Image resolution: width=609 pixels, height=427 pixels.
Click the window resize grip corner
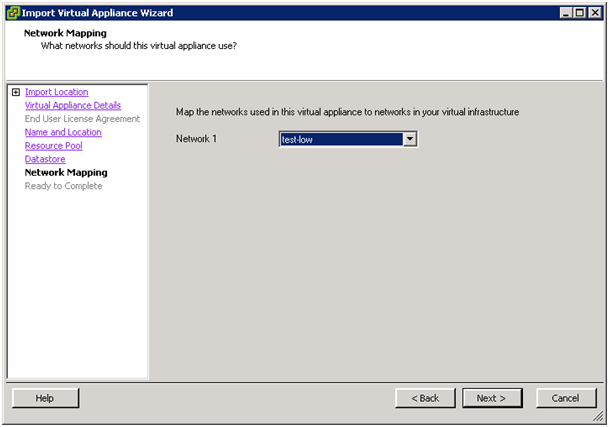[598, 417]
